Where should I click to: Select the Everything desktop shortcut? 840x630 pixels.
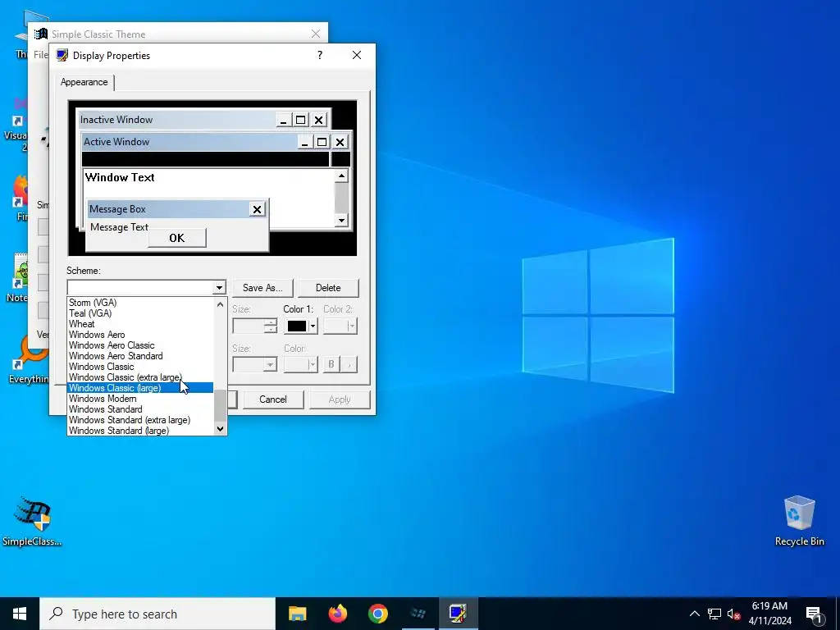(x=27, y=359)
